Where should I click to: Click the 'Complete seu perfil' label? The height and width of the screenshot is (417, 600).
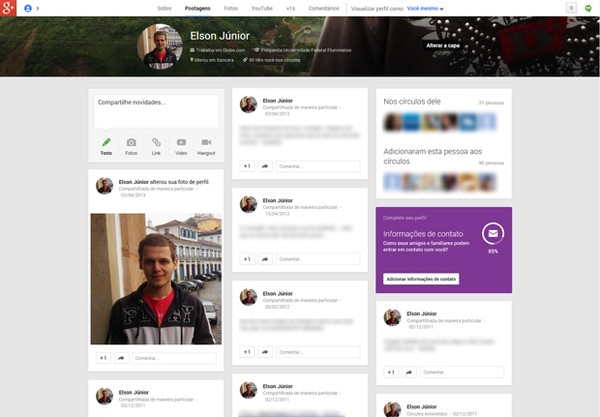(404, 218)
